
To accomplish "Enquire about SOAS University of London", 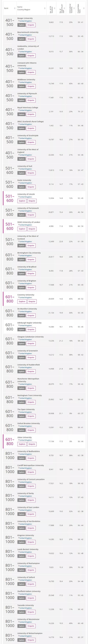I will [x=32, y=229].
